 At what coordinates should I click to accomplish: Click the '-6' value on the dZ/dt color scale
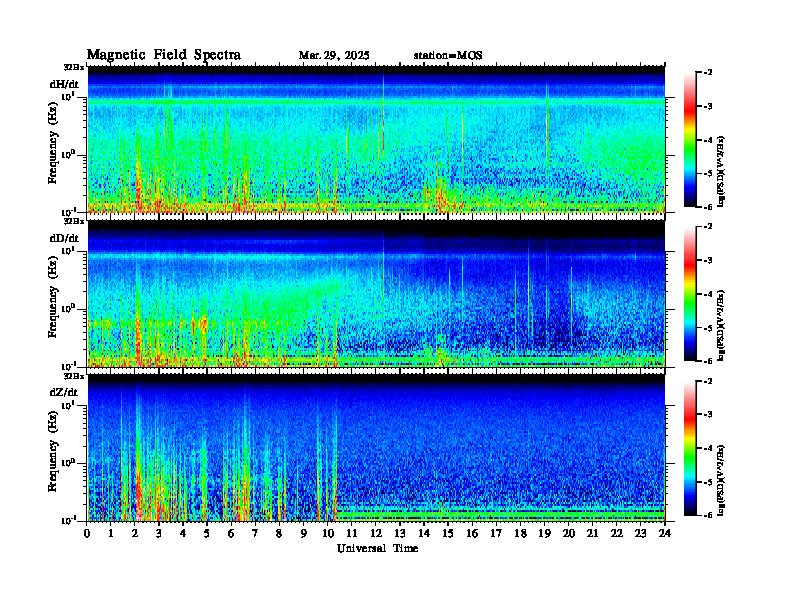(x=708, y=515)
